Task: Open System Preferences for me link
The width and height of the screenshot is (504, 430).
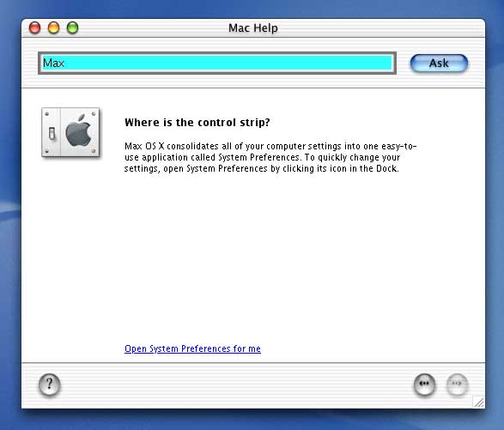Action: [192, 348]
